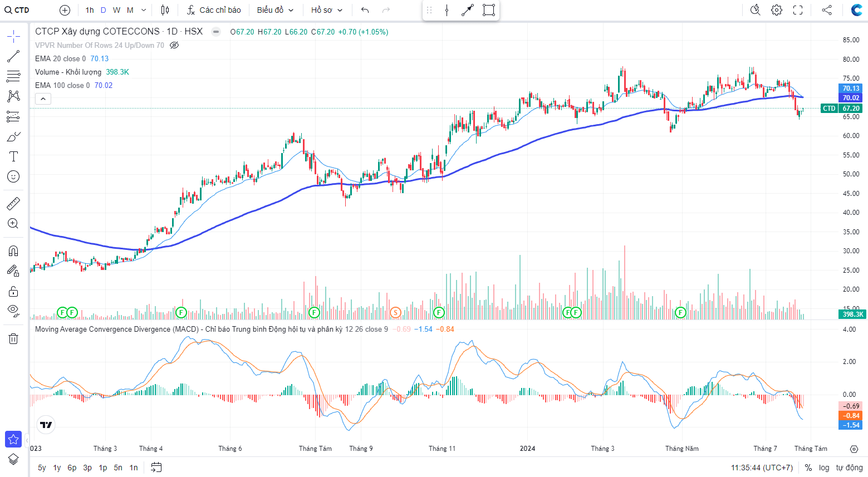Toggle hide all drawings eye icon
868x477 pixels.
(x=13, y=311)
